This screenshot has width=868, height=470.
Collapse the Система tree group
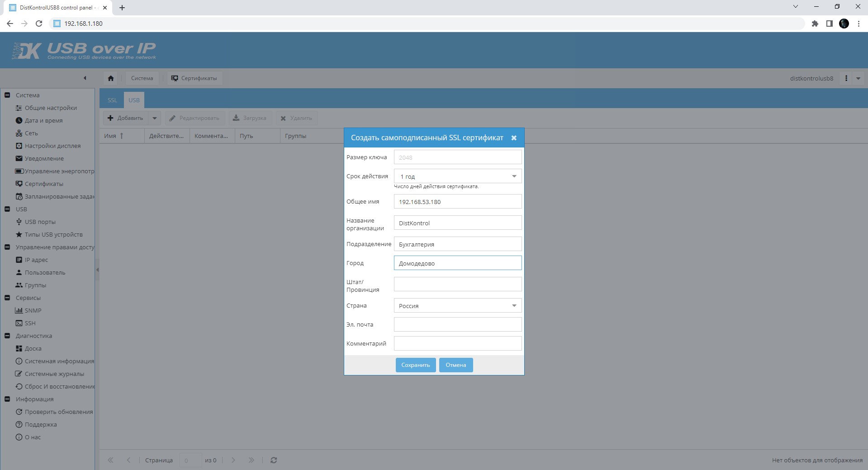[x=7, y=95]
